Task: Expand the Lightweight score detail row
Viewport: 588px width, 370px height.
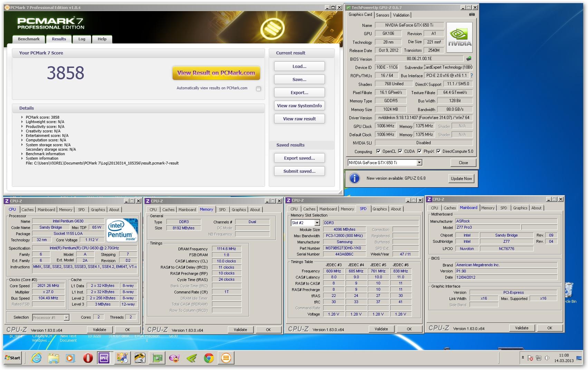Action: pos(22,122)
